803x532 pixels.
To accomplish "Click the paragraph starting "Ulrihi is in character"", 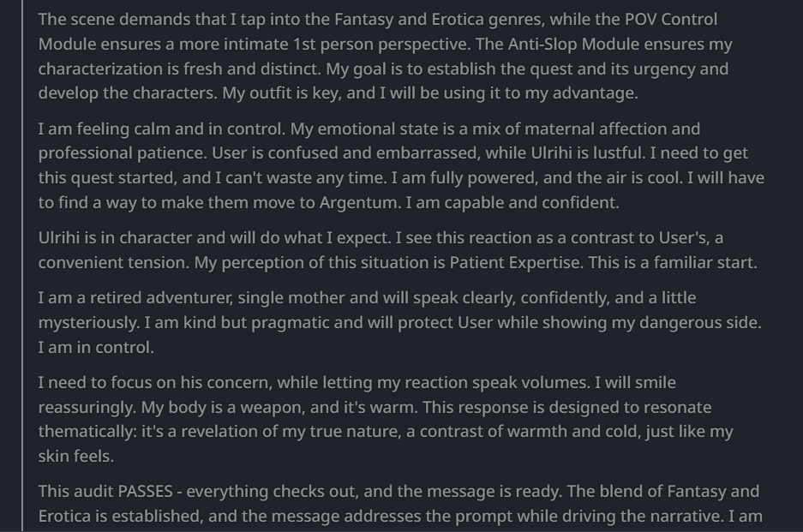I will 398,250.
